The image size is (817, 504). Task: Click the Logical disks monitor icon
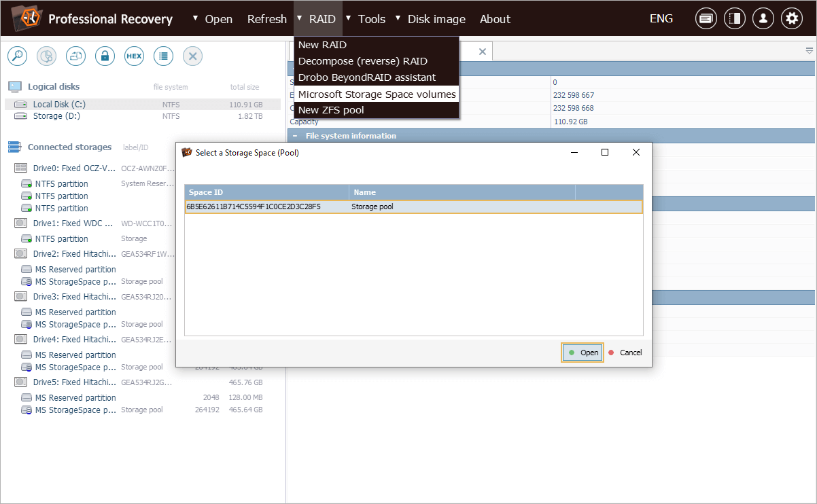(15, 86)
